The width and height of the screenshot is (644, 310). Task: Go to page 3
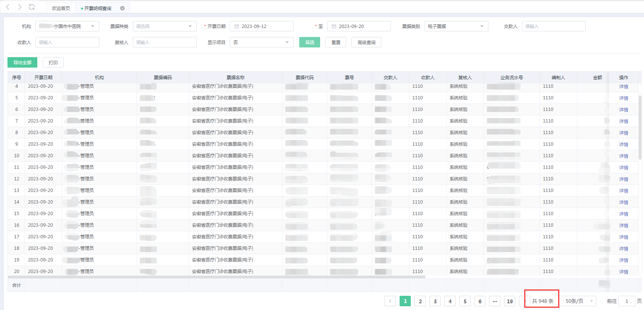435,301
